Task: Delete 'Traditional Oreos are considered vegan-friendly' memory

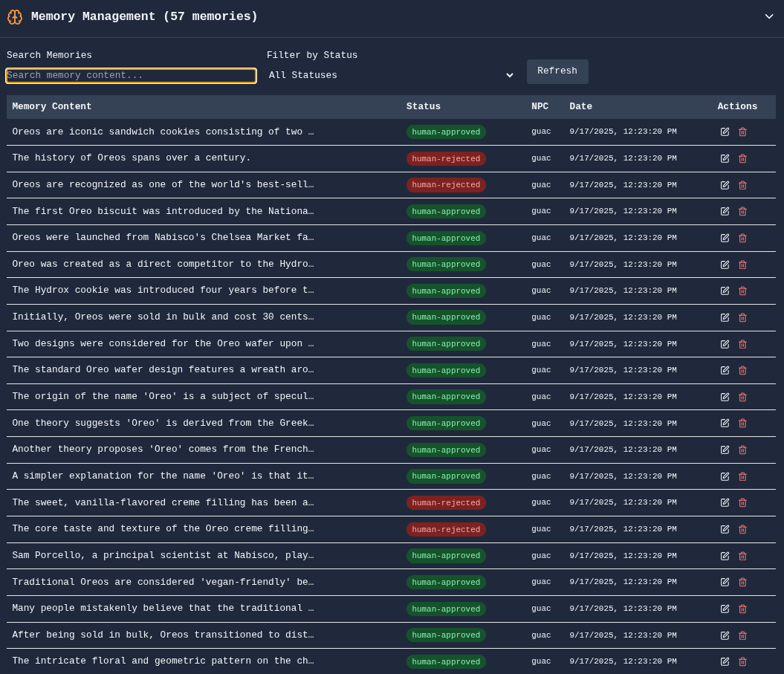Action: (x=742, y=583)
